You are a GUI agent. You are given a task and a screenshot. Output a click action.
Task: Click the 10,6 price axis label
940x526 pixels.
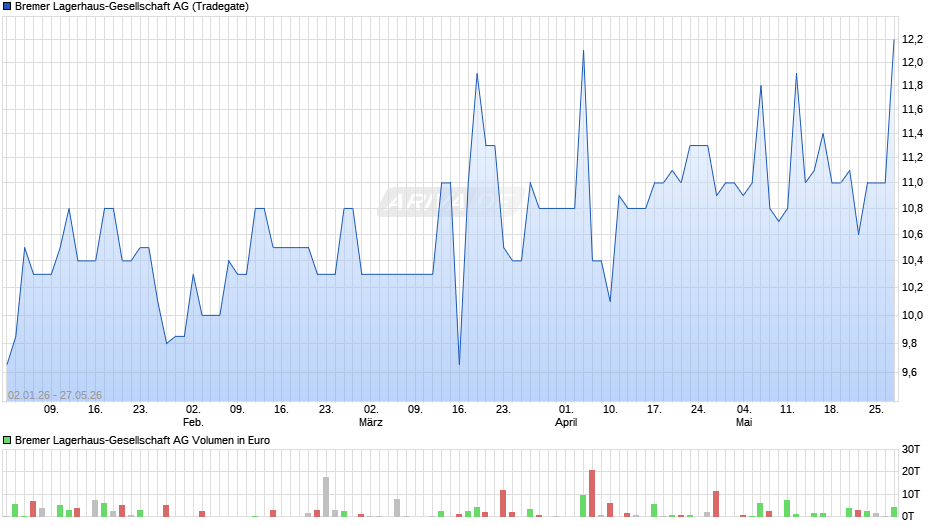[912, 235]
